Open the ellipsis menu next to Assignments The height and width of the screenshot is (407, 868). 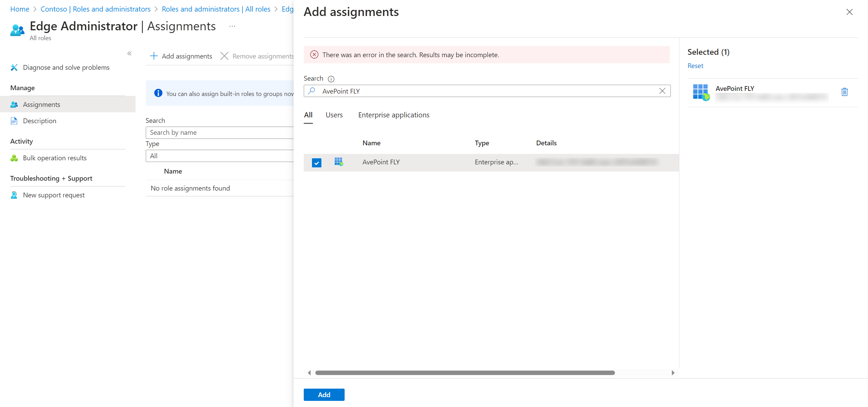click(232, 26)
